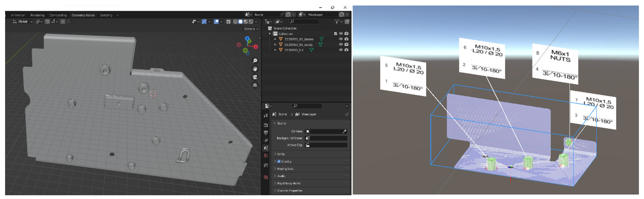Toggle the Gravity checkbox
This screenshot has height=199, width=644.
pyautogui.click(x=279, y=162)
